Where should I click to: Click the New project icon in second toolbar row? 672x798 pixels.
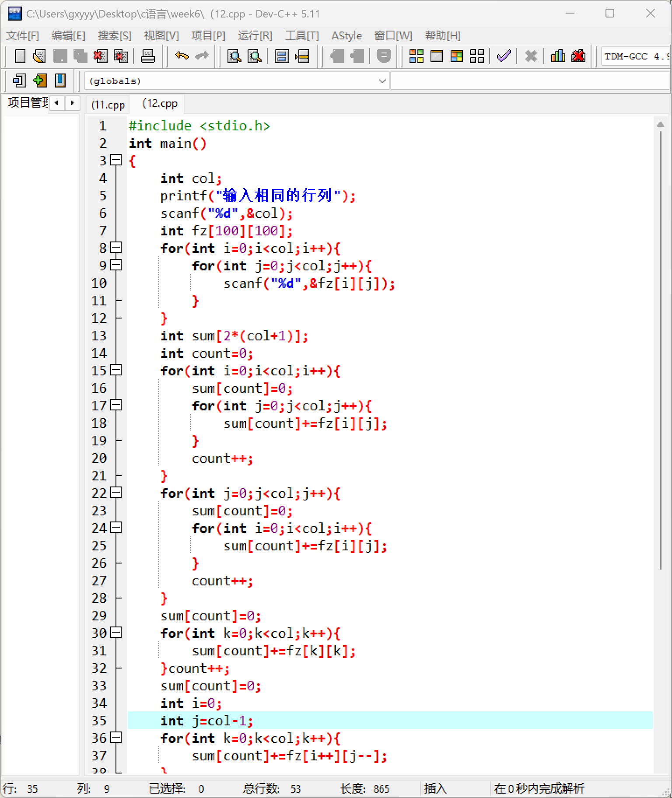point(20,80)
